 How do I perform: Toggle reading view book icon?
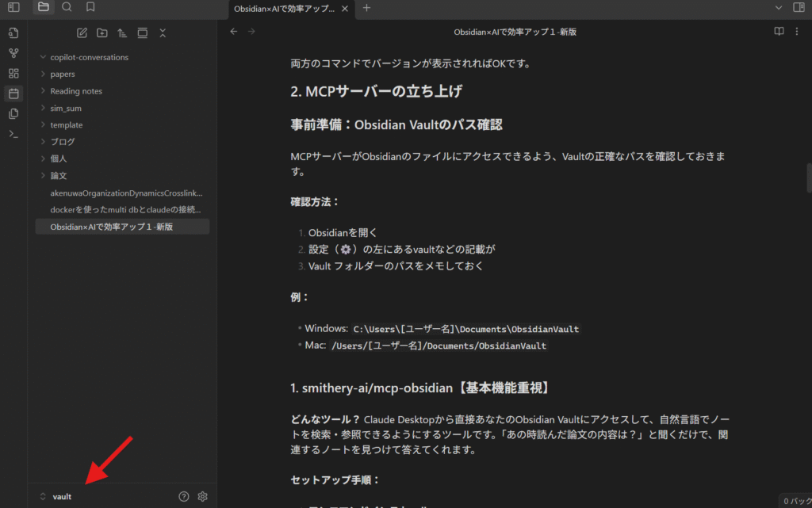pyautogui.click(x=779, y=32)
